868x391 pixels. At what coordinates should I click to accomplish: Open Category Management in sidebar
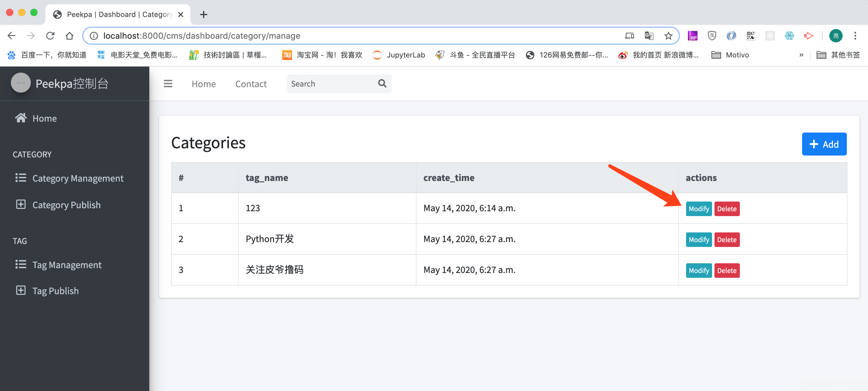click(77, 178)
